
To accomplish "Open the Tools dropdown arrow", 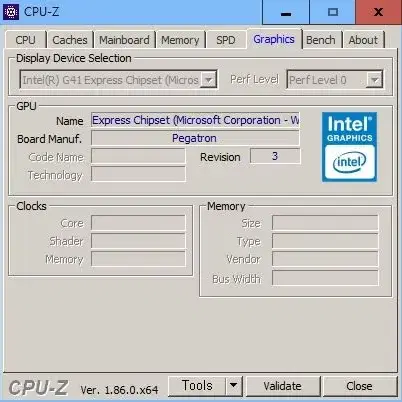I will coord(234,386).
